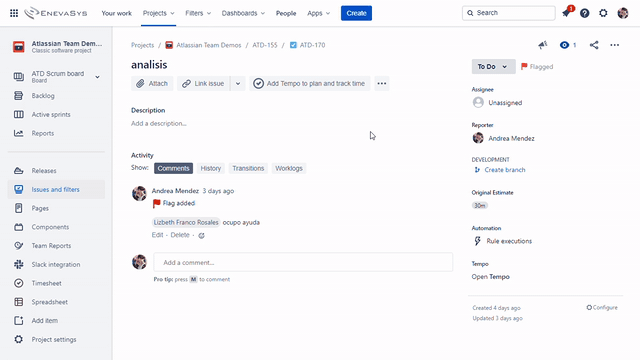Screen dimensions: 640x360
Task: Click the Link issue button
Action: pos(203,83)
